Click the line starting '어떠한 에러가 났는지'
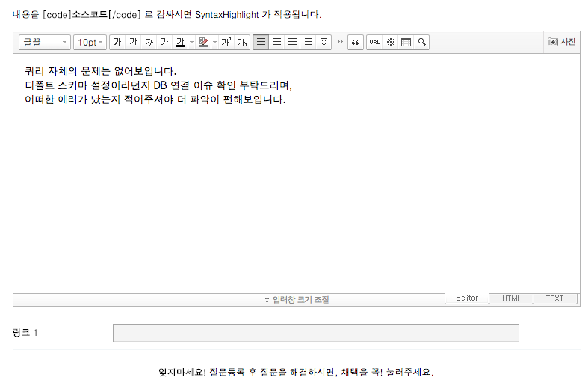 (x=155, y=99)
